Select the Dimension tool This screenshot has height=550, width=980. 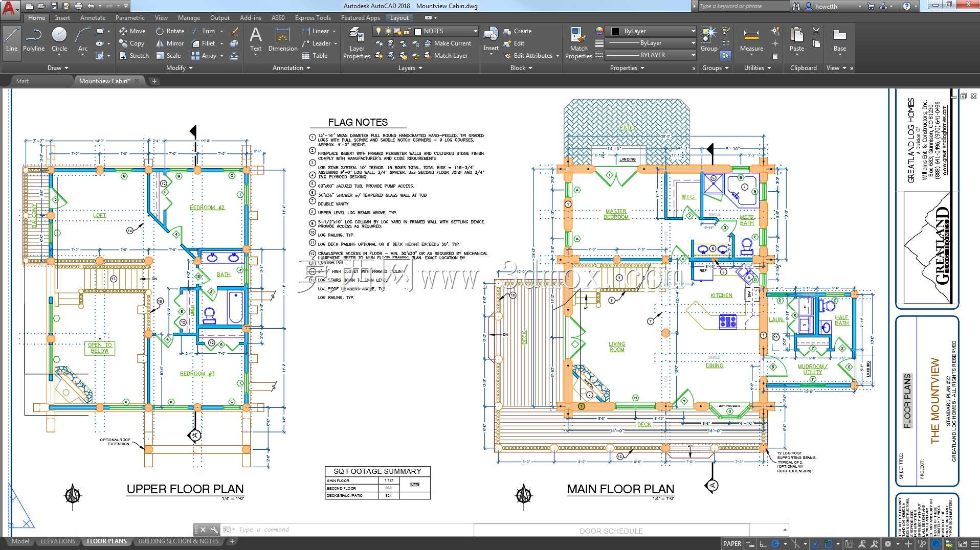tap(283, 40)
